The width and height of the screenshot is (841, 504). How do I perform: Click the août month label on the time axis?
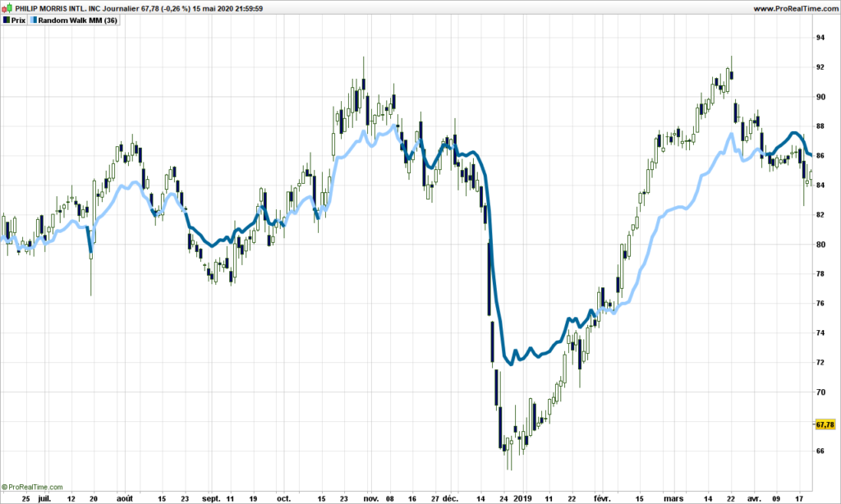[125, 498]
